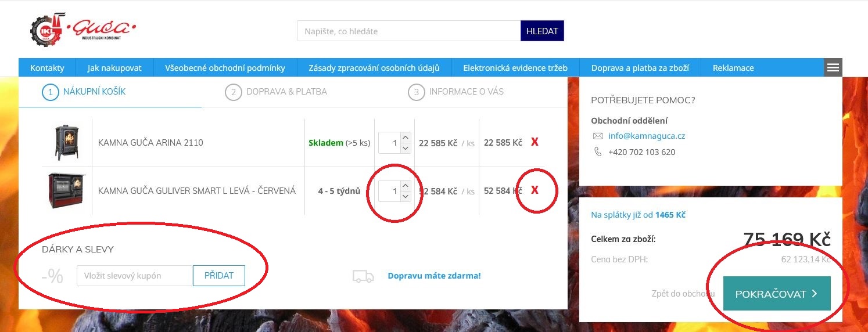Viewport: 868px width, 332px height.
Task: Click the delivery truck icon
Action: click(363, 276)
